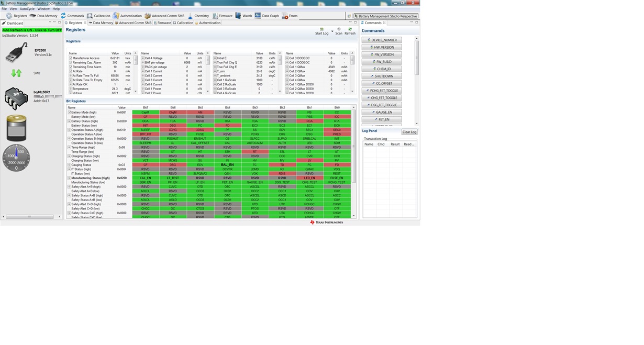Expand the Operation Status A (high) row
The image size is (644, 345).
[69, 130]
